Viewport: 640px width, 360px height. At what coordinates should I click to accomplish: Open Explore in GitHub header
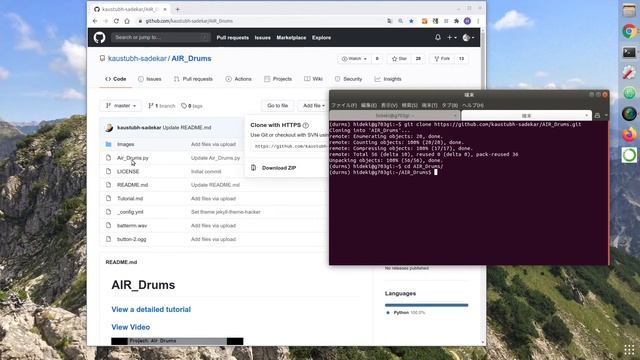322,38
